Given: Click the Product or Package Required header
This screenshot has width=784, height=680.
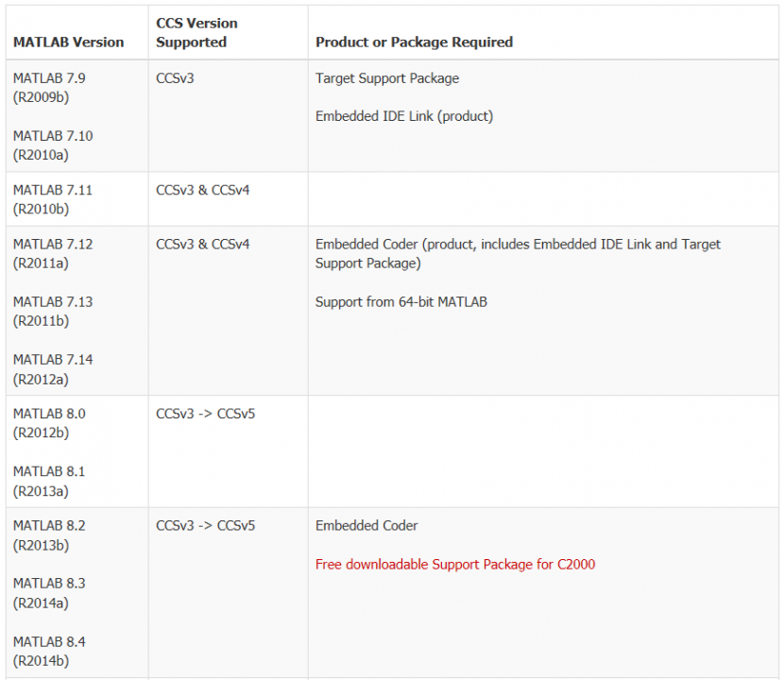Looking at the screenshot, I should (414, 42).
